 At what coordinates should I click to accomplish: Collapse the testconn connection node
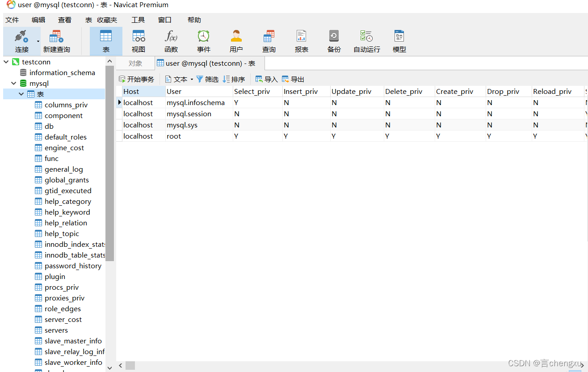[6, 62]
